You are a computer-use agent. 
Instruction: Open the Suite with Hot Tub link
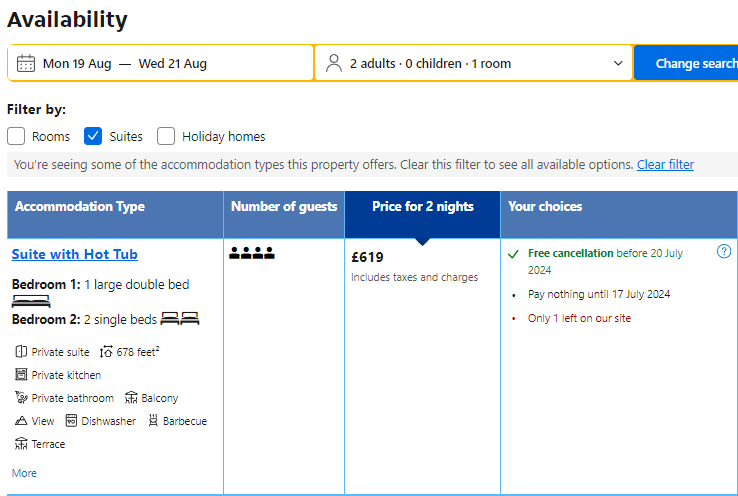click(75, 255)
